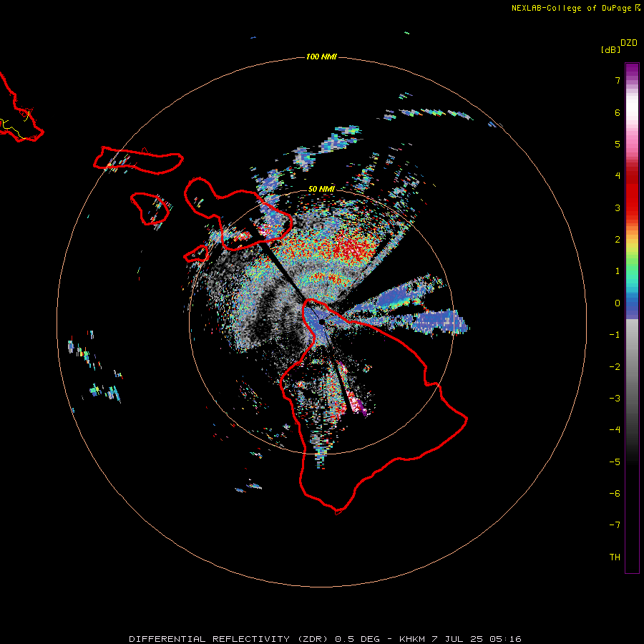Click the -1 value on the color scale

pyautogui.click(x=615, y=335)
